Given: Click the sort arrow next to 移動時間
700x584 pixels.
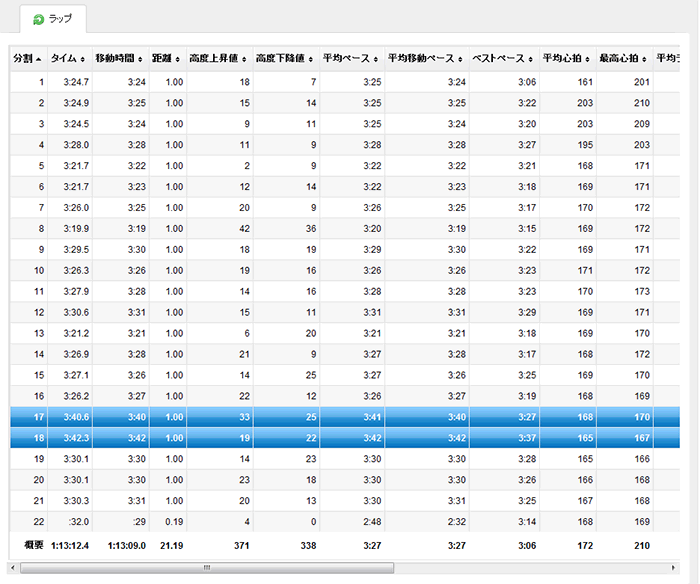Looking at the screenshot, I should [x=141, y=60].
